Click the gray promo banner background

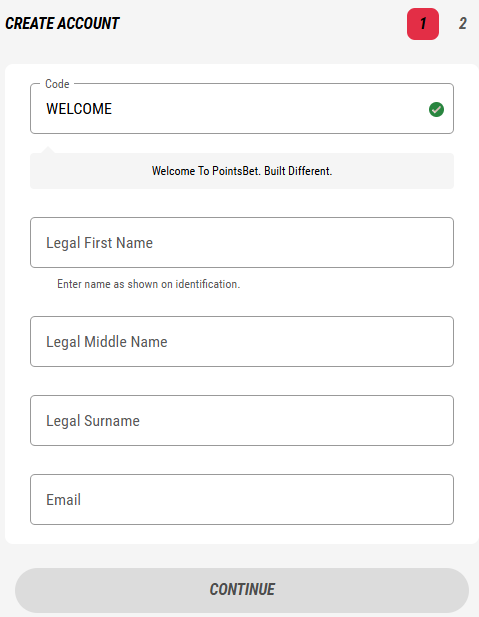(242, 171)
